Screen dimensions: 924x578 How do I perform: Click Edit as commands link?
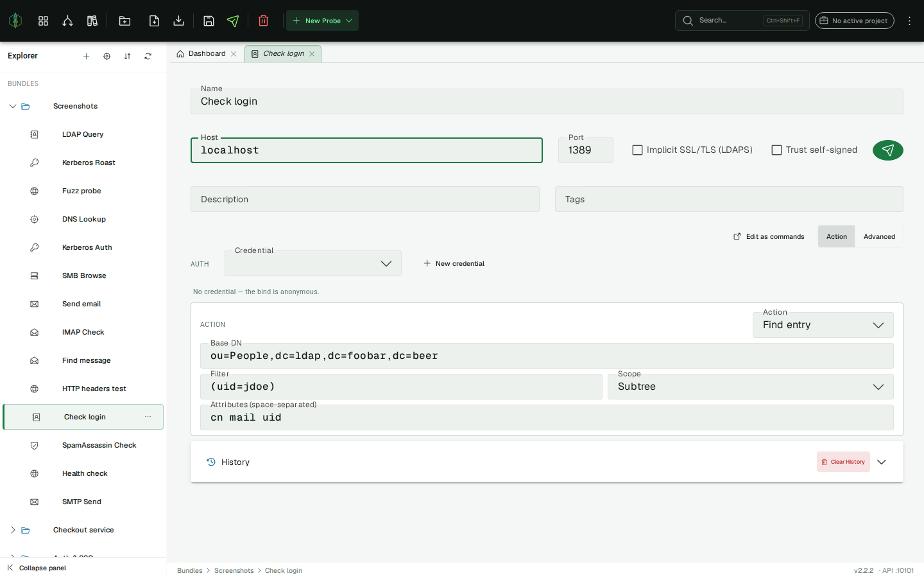click(x=769, y=236)
